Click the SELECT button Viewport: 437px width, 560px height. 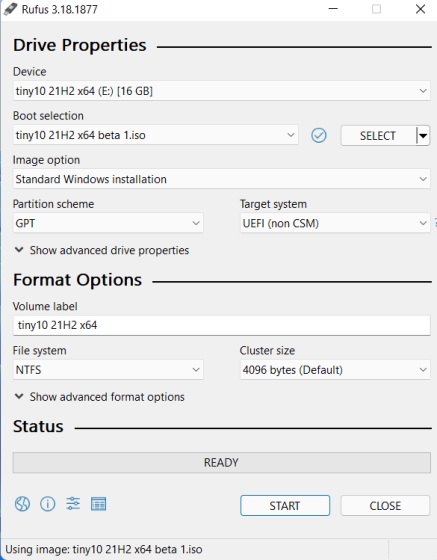tap(378, 136)
